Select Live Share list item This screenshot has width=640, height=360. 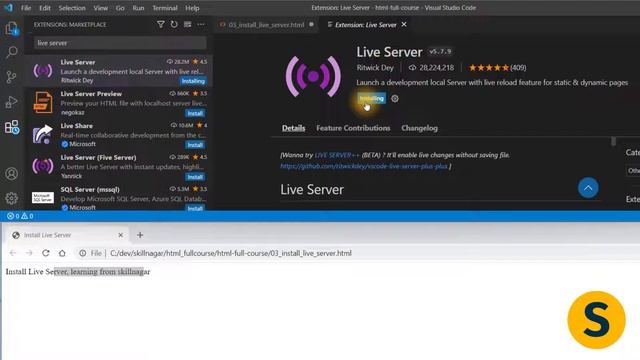point(118,135)
